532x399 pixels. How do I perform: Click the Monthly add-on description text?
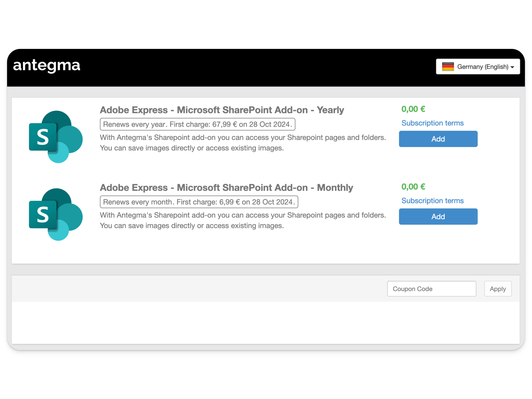243,220
